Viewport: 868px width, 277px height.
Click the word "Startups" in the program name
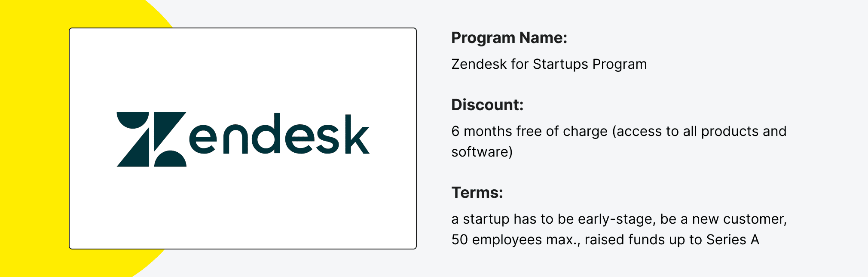click(560, 64)
